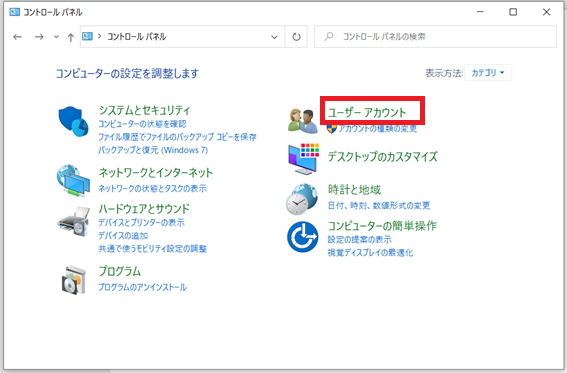
Task: Open ネットワークの状態とタスクの表示 link
Action: tap(153, 188)
